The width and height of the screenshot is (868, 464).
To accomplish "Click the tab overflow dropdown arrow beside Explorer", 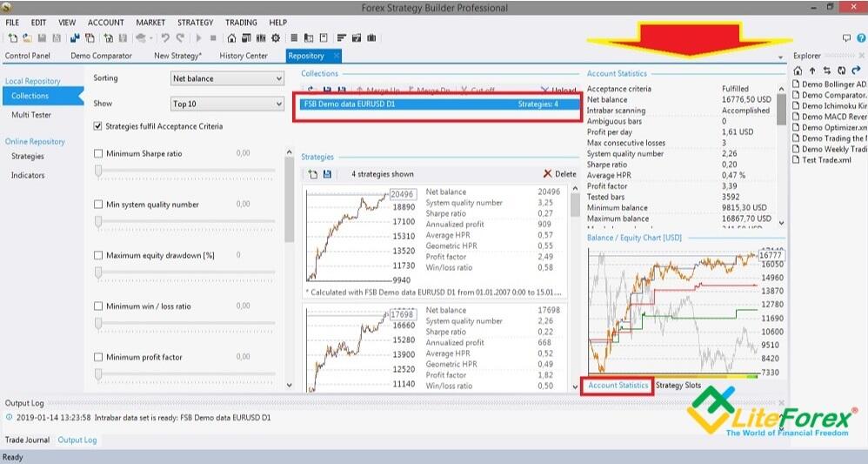I will click(x=780, y=57).
